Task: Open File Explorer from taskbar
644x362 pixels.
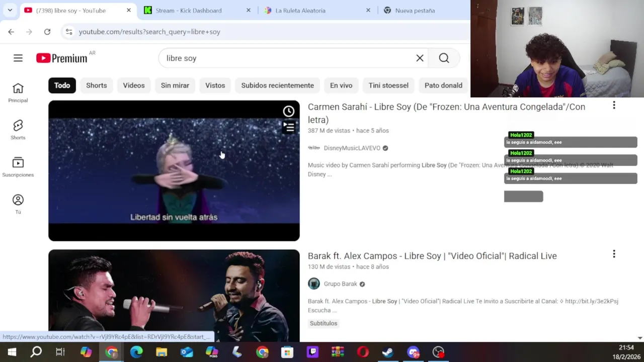Action: (162, 352)
